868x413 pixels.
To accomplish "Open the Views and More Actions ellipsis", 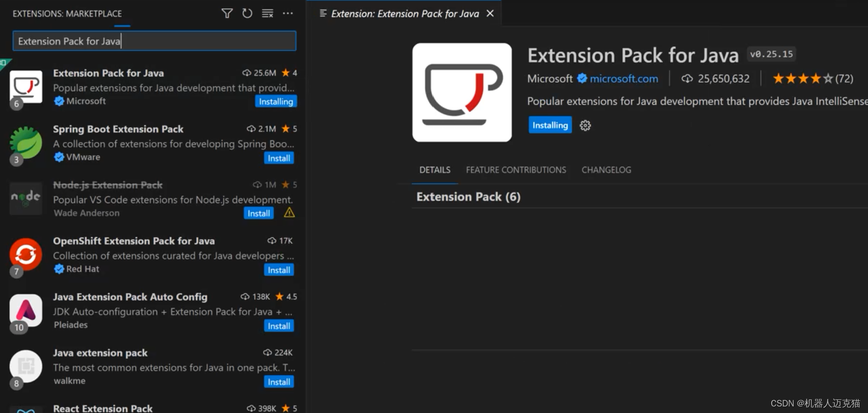I will (288, 14).
